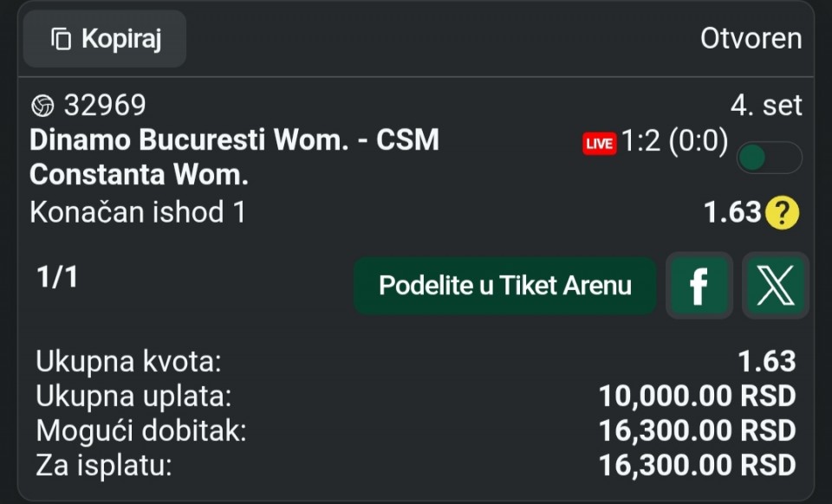832x504 pixels.
Task: Click the 1.63 odds beside the question mark
Action: click(x=732, y=212)
